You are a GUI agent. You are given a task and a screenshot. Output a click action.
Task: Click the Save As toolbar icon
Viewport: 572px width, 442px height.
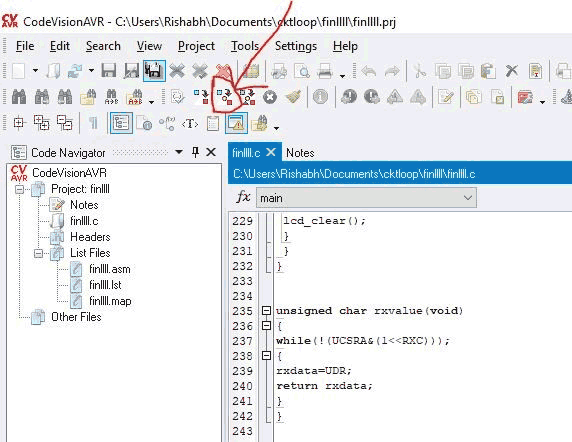(x=131, y=71)
